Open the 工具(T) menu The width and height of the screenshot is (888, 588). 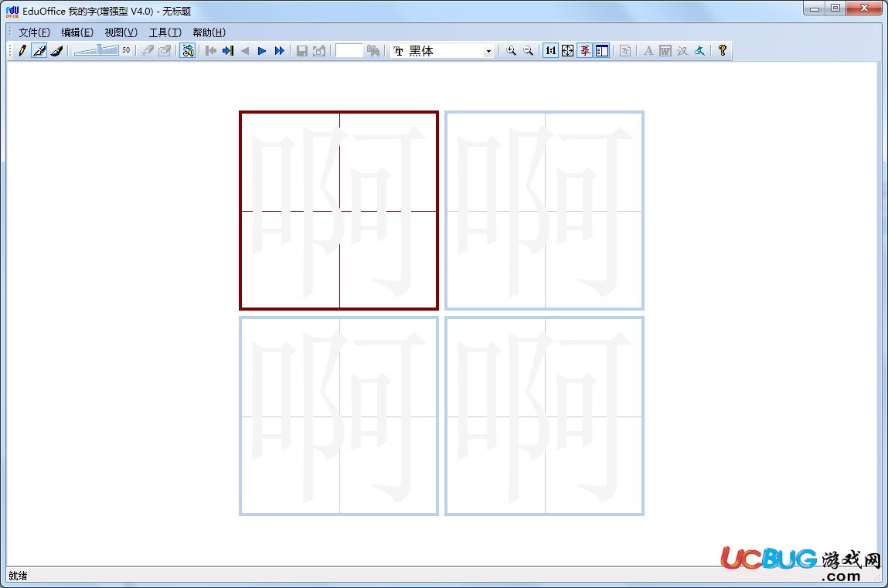coord(165,32)
